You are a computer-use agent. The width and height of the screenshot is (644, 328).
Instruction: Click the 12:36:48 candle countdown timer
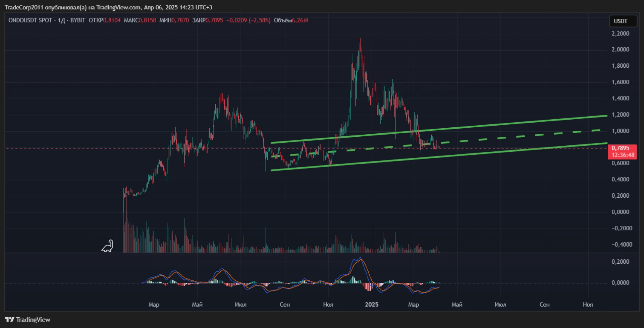pyautogui.click(x=623, y=155)
